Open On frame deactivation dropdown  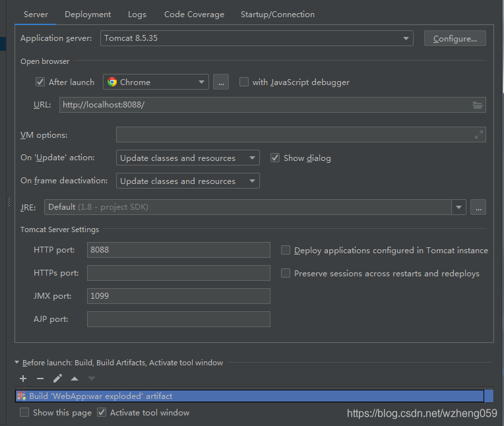[x=188, y=181]
